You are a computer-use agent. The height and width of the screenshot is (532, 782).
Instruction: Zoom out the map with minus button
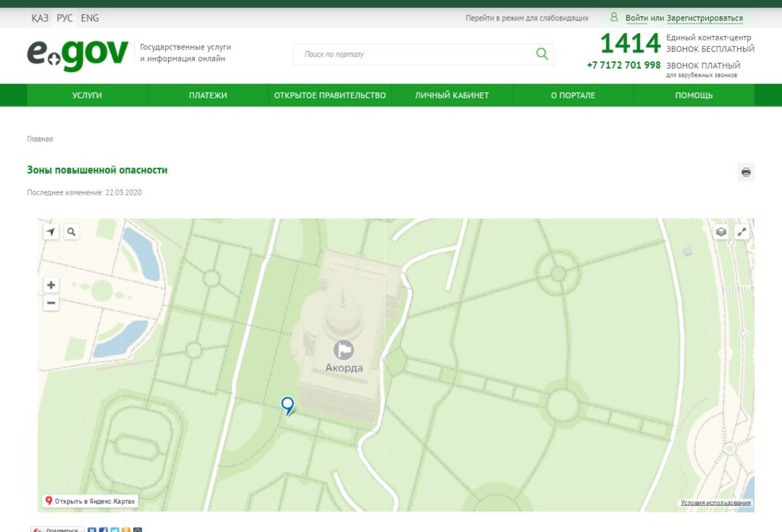tap(51, 302)
